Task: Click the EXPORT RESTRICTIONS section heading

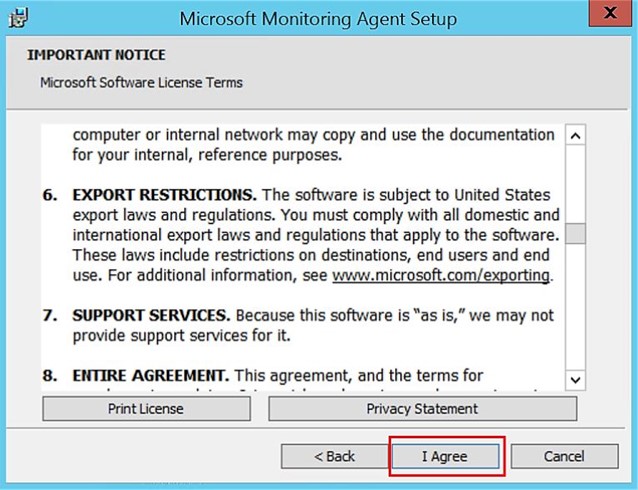Action: click(x=164, y=195)
